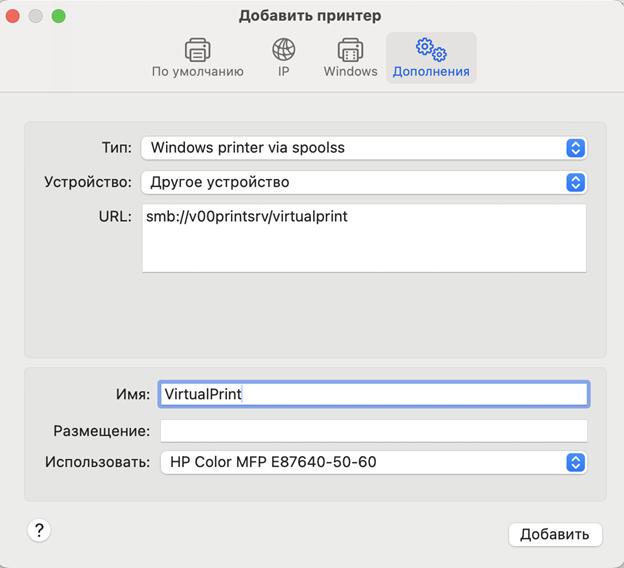
Task: Open the Тип dropdown showing Windows printer via spoolss
Action: point(355,148)
